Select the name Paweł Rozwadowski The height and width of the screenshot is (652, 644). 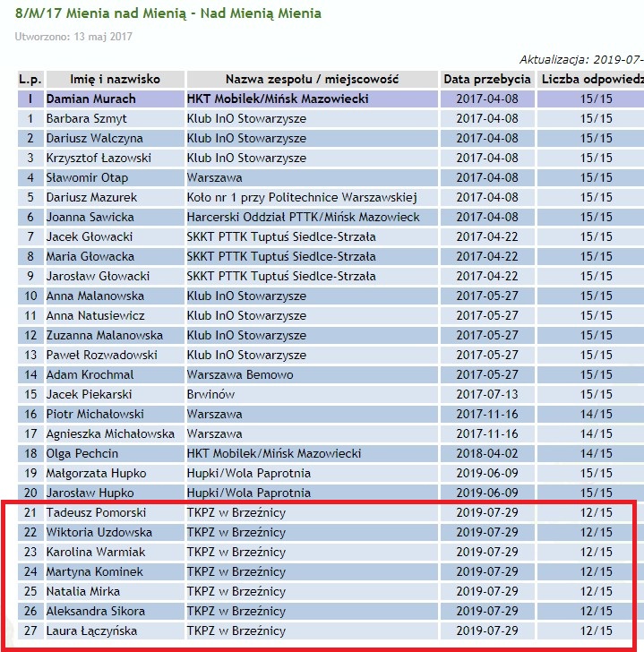coord(102,355)
